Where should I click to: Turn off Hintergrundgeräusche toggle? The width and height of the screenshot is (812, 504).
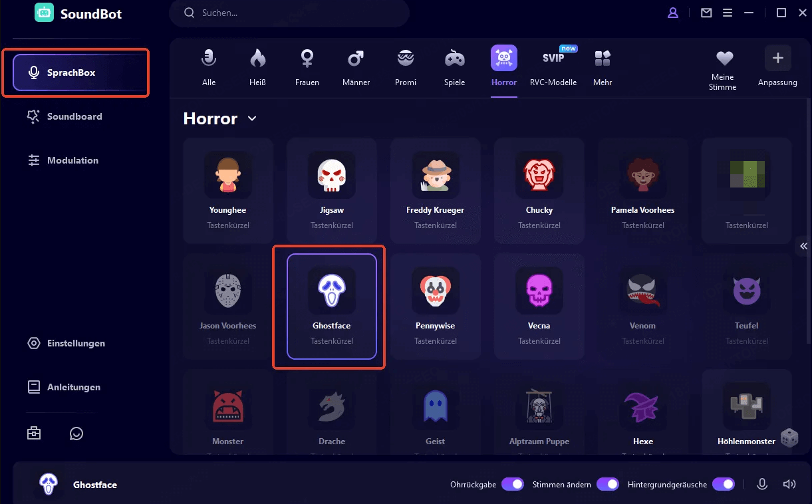pyautogui.click(x=723, y=484)
